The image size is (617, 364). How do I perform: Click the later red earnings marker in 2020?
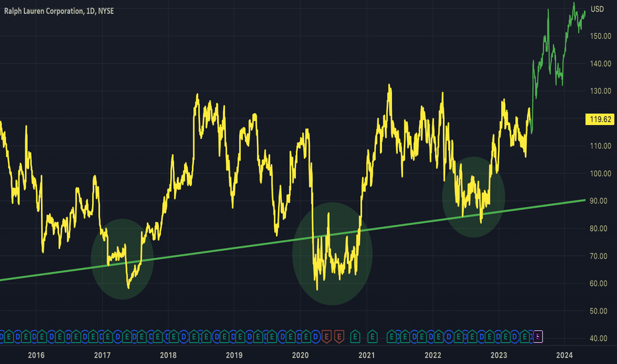(339, 337)
